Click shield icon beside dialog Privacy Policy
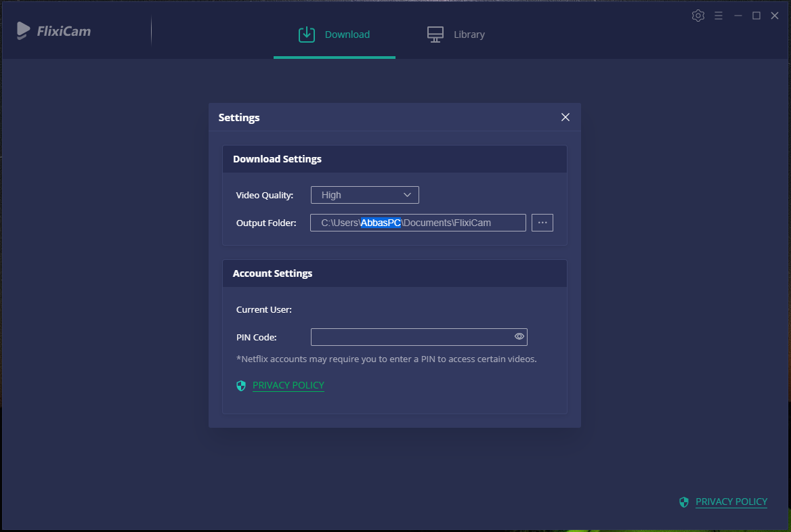 [x=241, y=386]
